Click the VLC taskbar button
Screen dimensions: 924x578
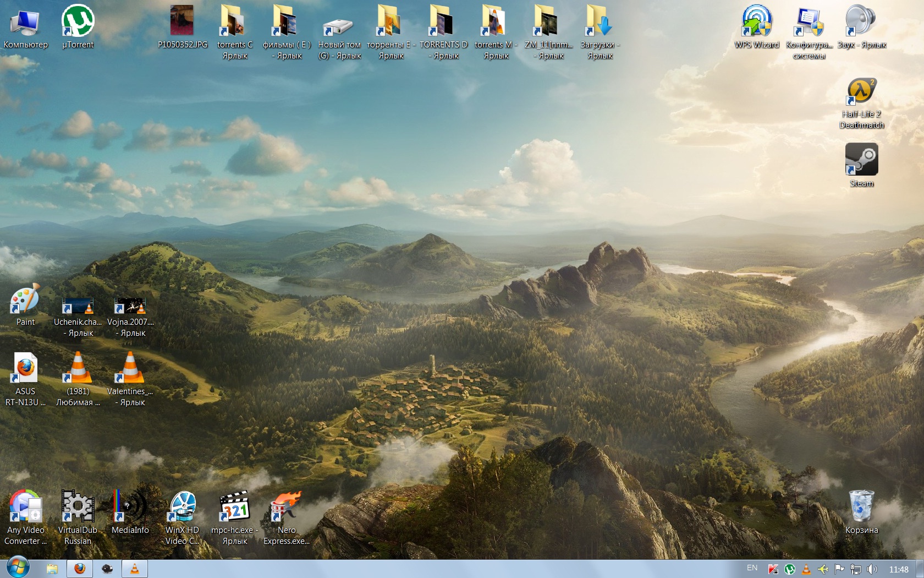tap(135, 569)
